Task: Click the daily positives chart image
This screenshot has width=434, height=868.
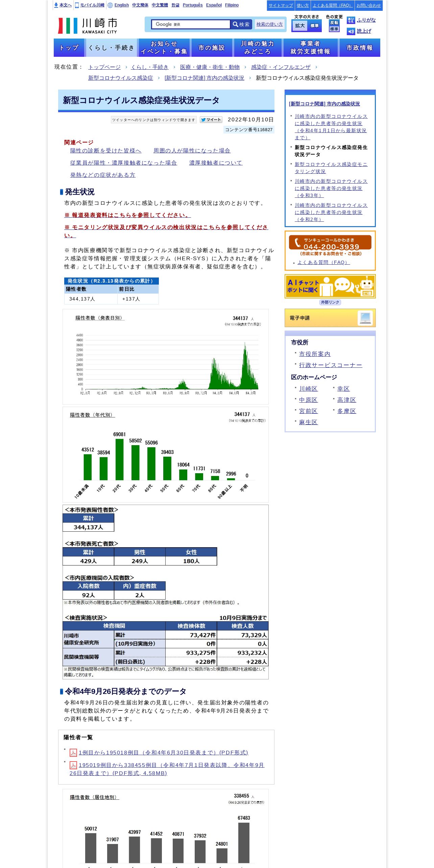Action: pyautogui.click(x=166, y=357)
